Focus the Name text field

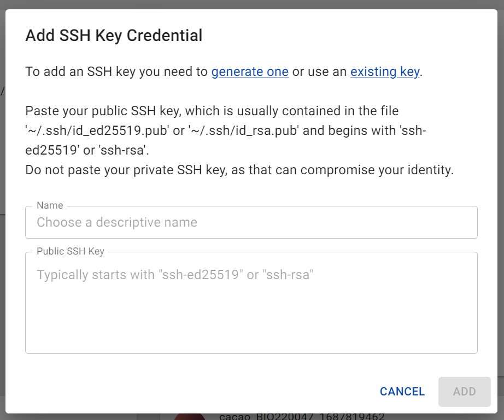point(251,222)
